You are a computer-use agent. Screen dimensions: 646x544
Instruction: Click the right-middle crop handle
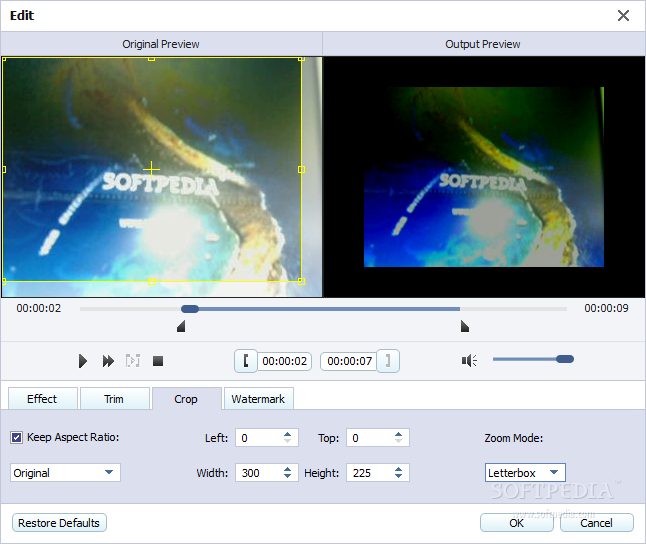[301, 169]
